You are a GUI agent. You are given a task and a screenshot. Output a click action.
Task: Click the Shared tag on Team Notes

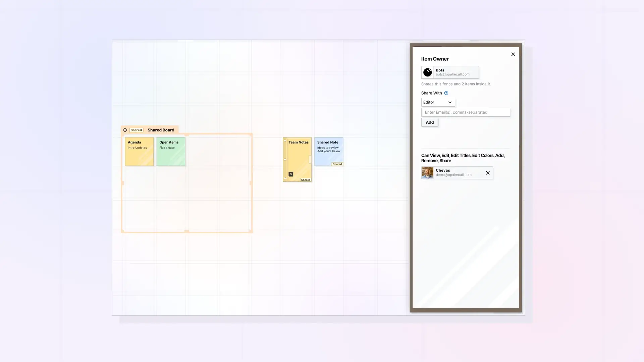[306, 180]
